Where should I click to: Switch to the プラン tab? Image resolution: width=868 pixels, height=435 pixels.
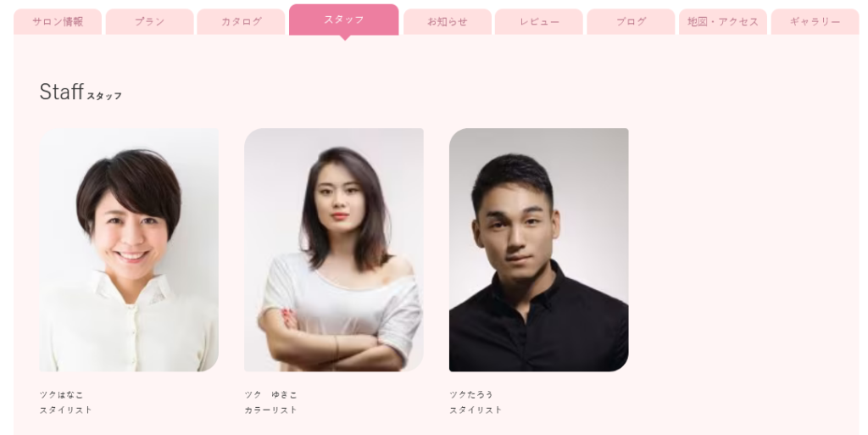(x=149, y=21)
